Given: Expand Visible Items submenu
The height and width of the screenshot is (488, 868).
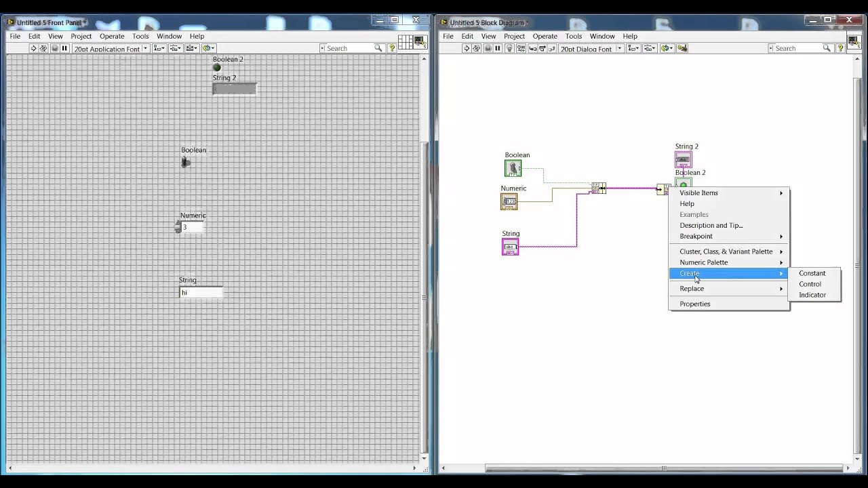Looking at the screenshot, I should coord(730,192).
